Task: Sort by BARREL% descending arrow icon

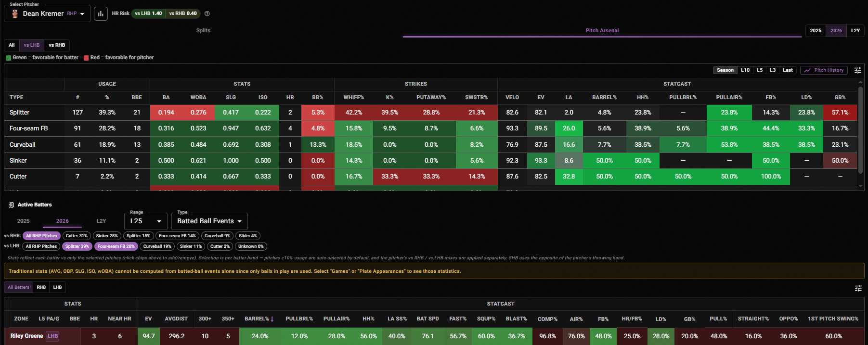Action: (x=272, y=319)
